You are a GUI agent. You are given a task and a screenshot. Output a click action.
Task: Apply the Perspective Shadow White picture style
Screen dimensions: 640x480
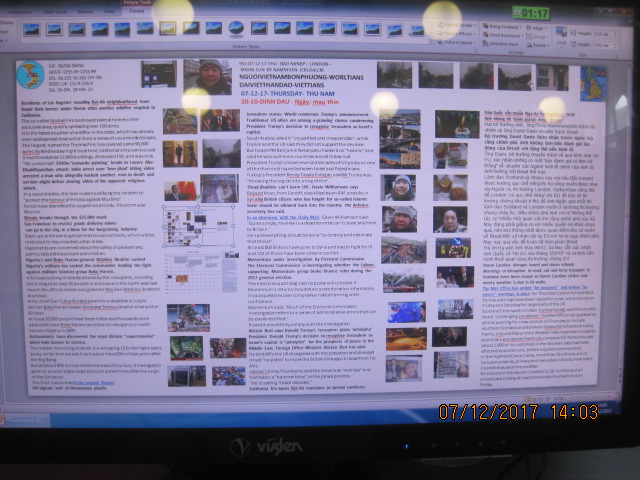click(416, 31)
